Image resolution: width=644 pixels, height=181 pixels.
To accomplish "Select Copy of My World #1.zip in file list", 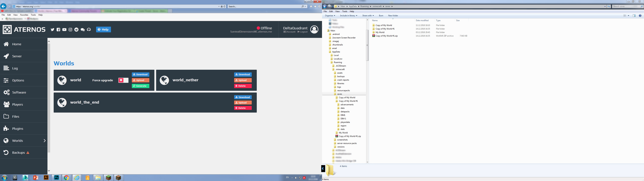I will tap(387, 36).
